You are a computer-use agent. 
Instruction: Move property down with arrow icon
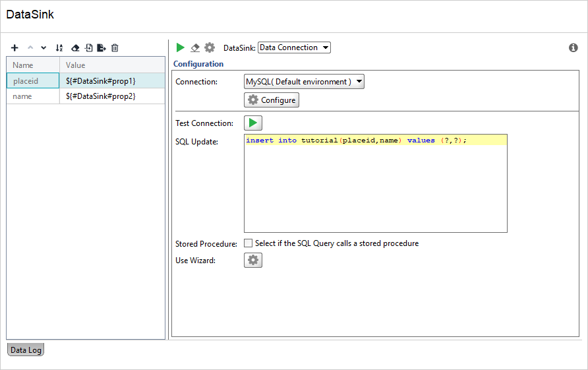coord(44,47)
